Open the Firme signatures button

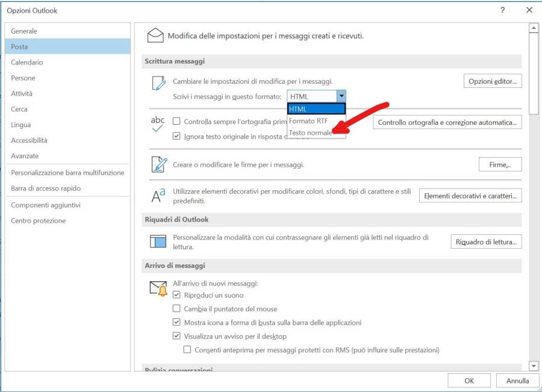click(x=500, y=164)
